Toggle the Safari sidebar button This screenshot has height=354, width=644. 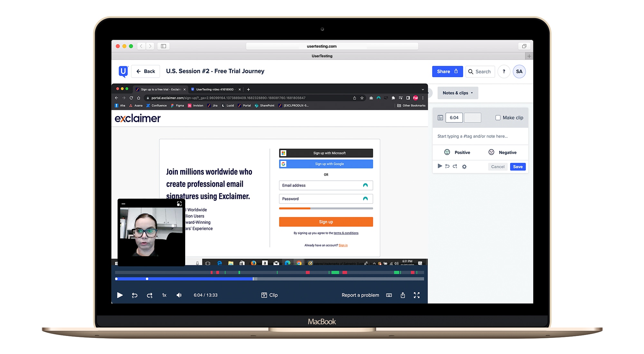point(164,46)
